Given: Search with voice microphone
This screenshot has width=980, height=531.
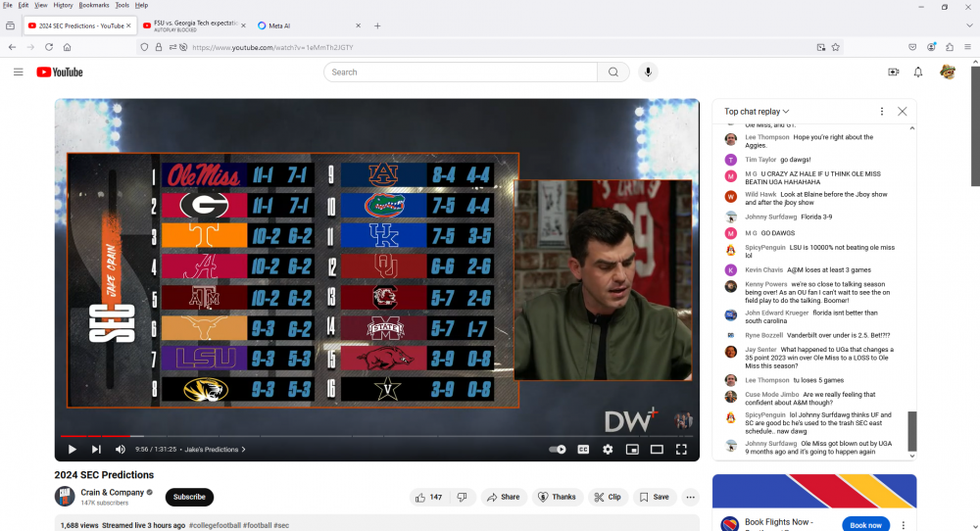Looking at the screenshot, I should coord(647,72).
